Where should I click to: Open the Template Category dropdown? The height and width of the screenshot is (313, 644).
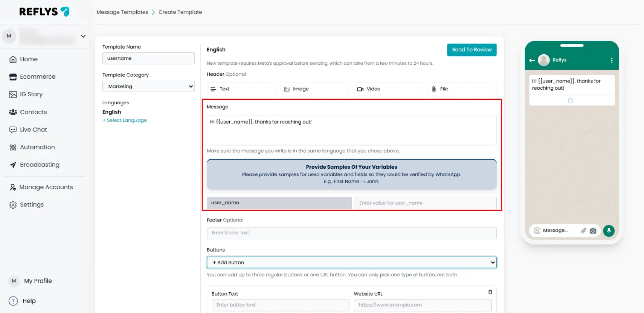(148, 86)
